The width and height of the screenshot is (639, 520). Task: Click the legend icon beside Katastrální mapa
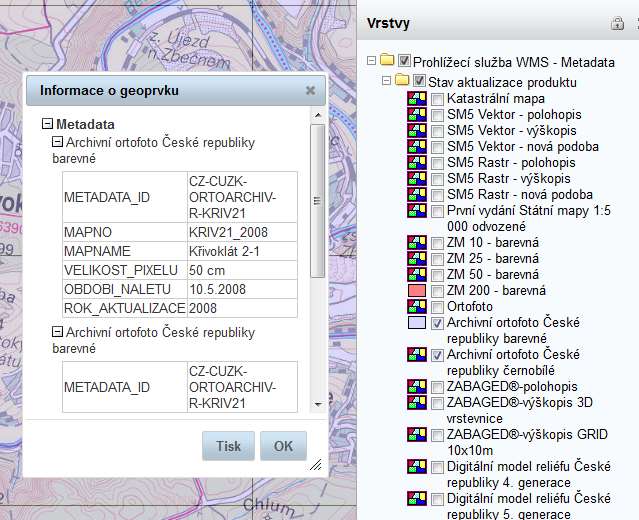[x=416, y=99]
